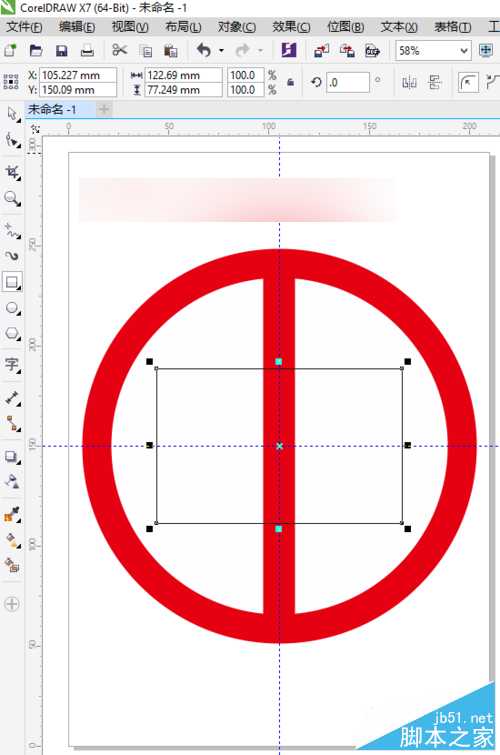Select the Polygon tool
This screenshot has height=755, width=500.
tap(12, 334)
